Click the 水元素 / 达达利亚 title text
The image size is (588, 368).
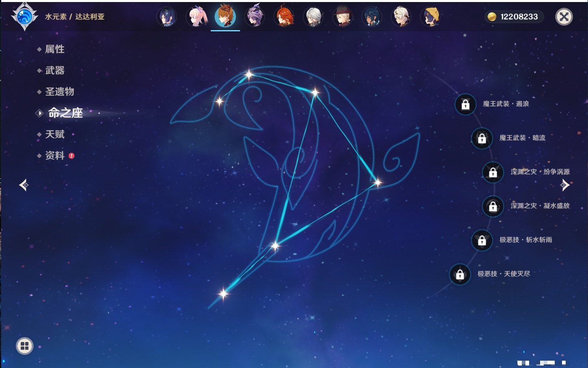click(x=75, y=17)
